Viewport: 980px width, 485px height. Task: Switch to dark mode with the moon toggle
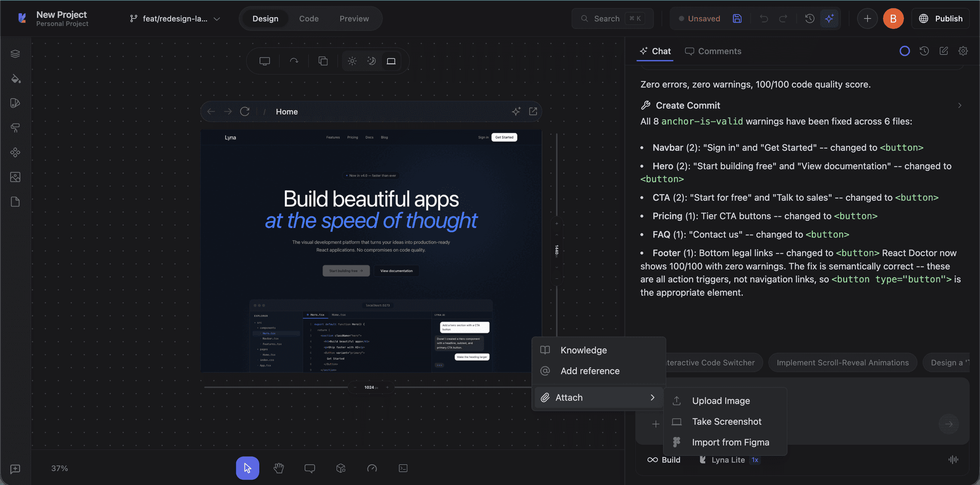[371, 60]
